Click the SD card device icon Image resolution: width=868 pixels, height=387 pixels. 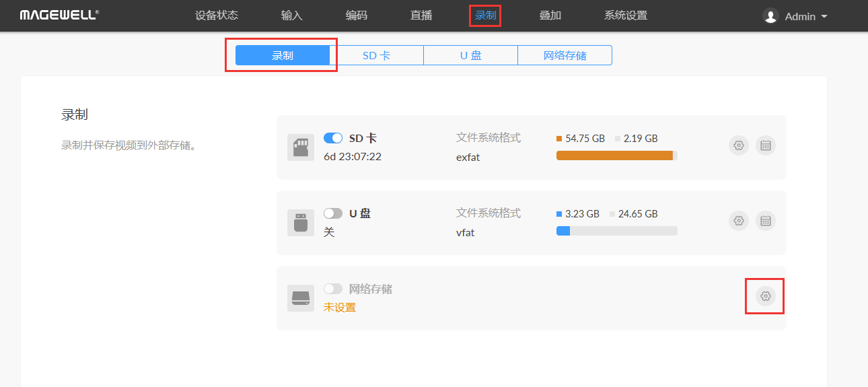pyautogui.click(x=301, y=147)
